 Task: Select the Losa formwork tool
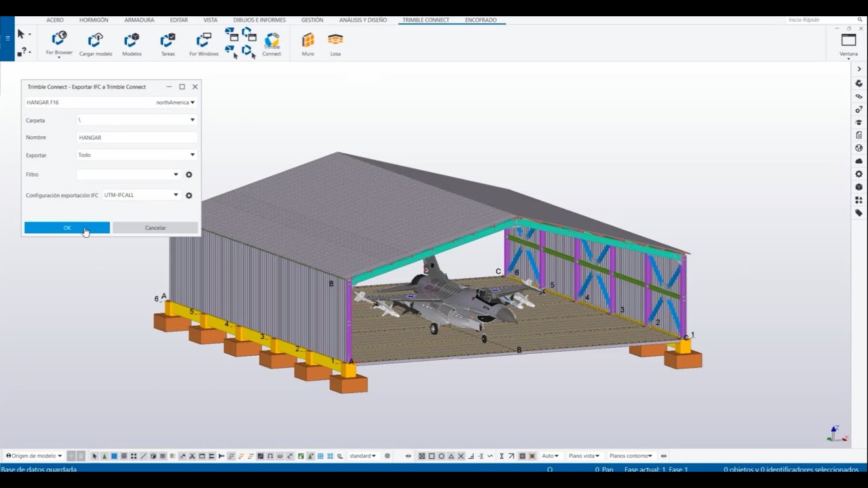(336, 44)
